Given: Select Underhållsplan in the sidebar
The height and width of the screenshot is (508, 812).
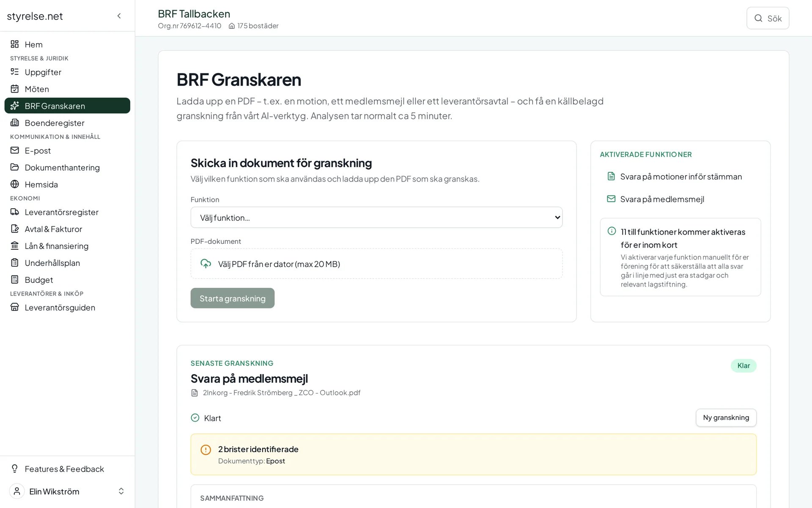Looking at the screenshot, I should coord(68,262).
